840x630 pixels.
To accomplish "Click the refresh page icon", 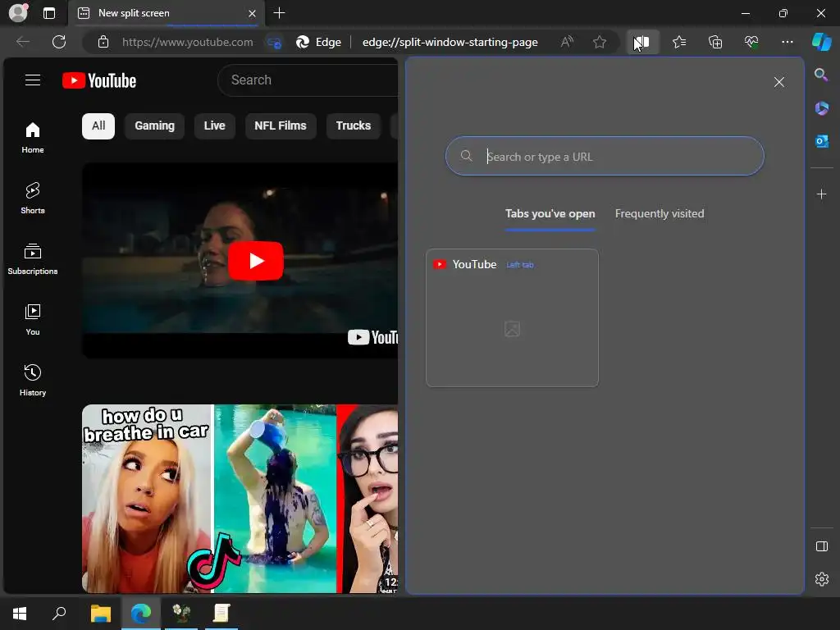I will pos(59,42).
